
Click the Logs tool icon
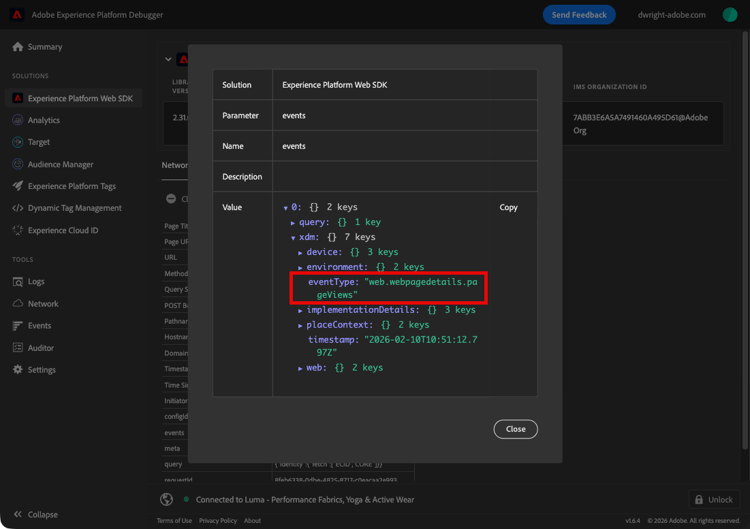click(x=18, y=282)
